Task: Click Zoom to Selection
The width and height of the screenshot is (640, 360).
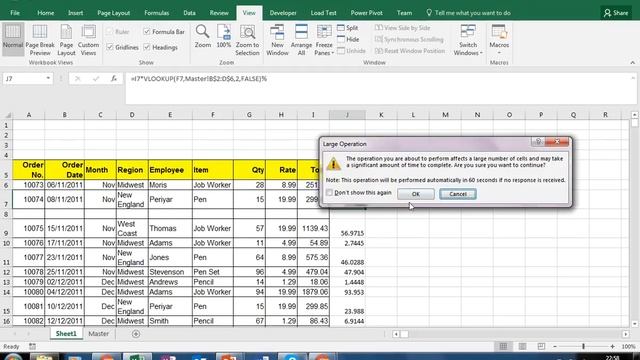Action: (x=247, y=40)
